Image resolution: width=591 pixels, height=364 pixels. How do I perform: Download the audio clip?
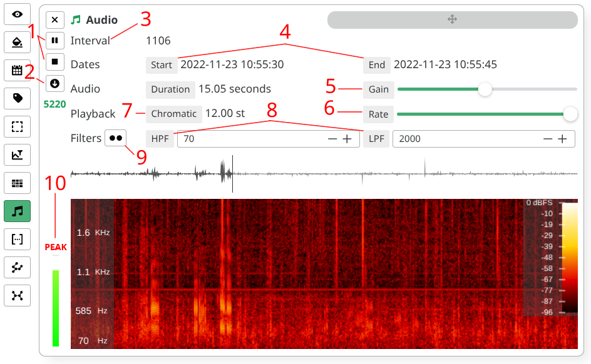pyautogui.click(x=54, y=83)
